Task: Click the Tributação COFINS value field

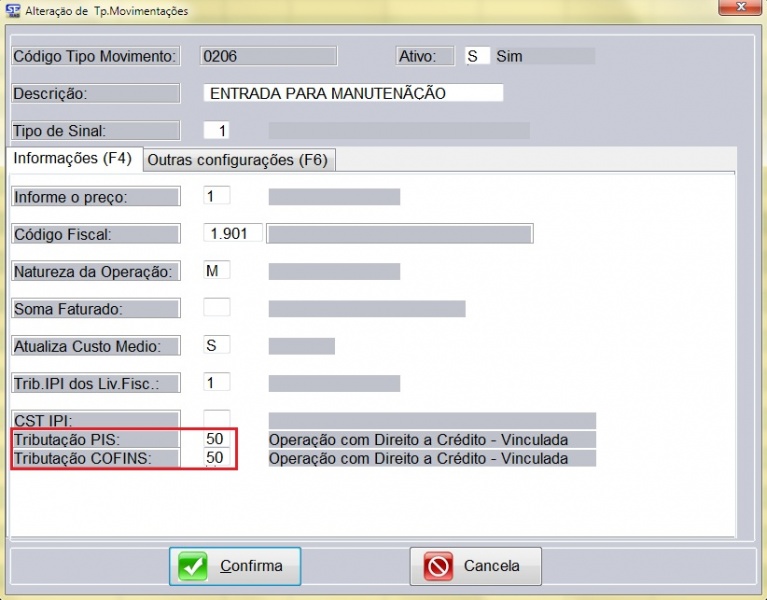Action: pos(216,458)
